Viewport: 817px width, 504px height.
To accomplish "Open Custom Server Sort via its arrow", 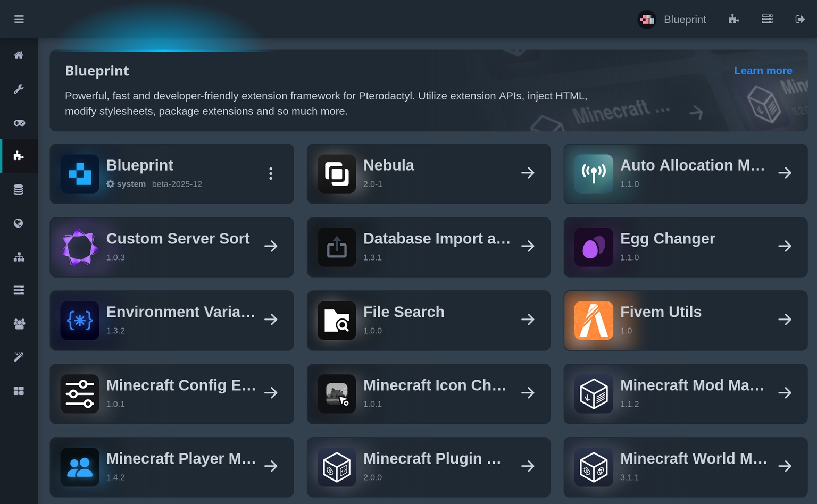I will coord(271,246).
